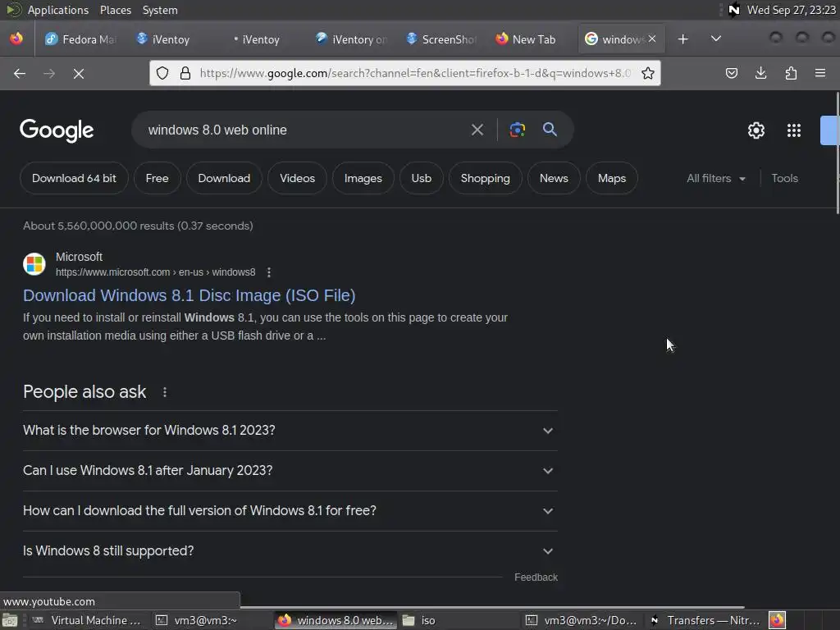This screenshot has height=630, width=840.
Task: Open the Applications menu
Action: point(58,10)
